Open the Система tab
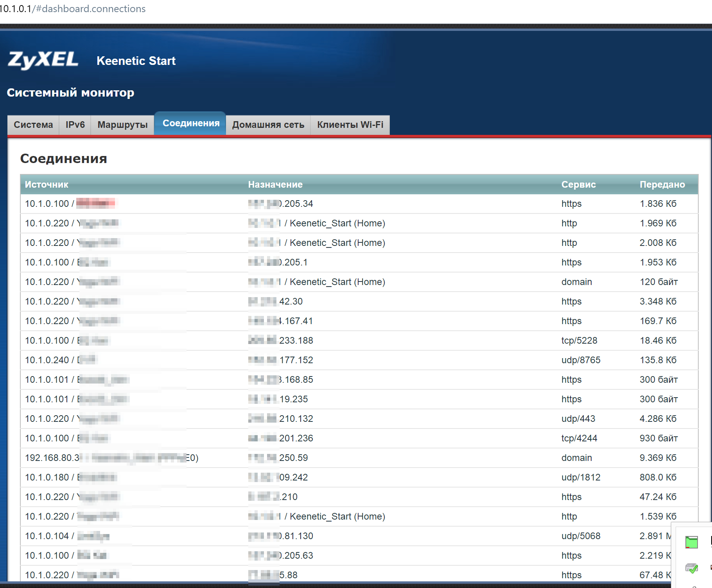Image resolution: width=712 pixels, height=588 pixels. pyautogui.click(x=33, y=125)
